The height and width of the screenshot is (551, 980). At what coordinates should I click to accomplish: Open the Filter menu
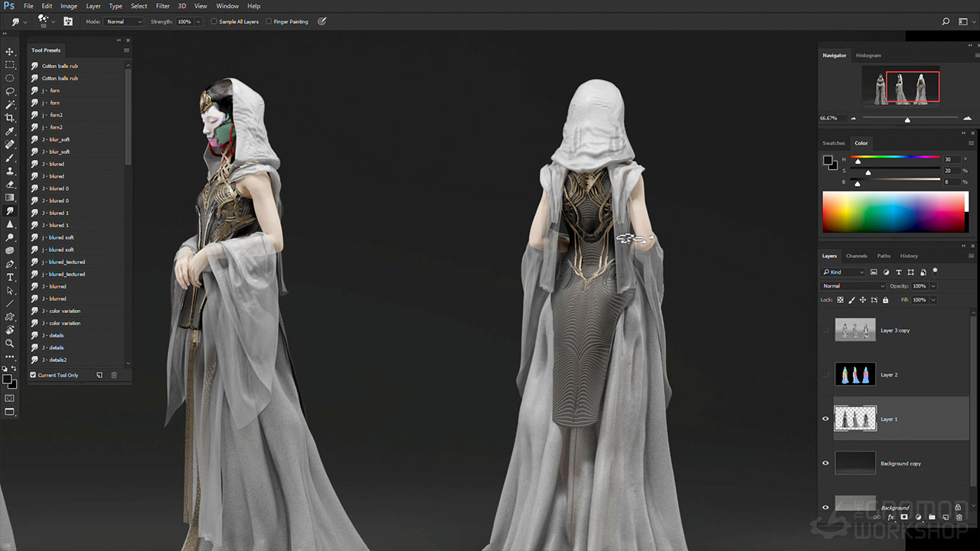162,6
